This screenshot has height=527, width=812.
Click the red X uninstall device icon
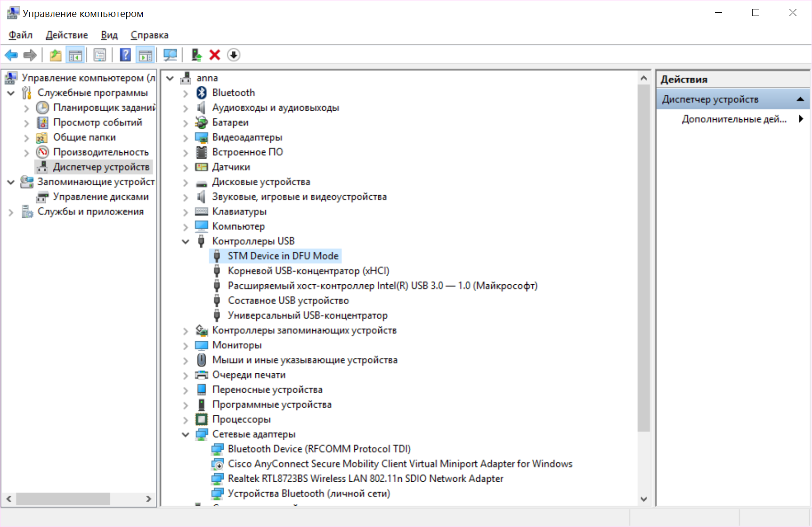215,55
